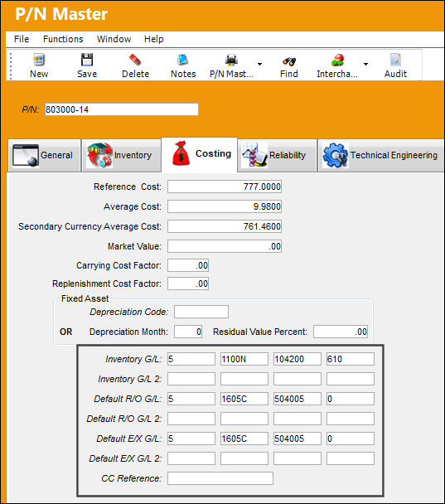445x504 pixels.
Task: Switch to the Inventory tab label
Action: 133,155
